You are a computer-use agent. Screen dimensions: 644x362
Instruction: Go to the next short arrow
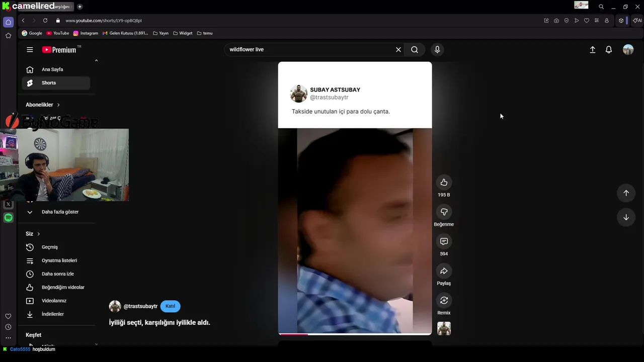click(x=626, y=217)
